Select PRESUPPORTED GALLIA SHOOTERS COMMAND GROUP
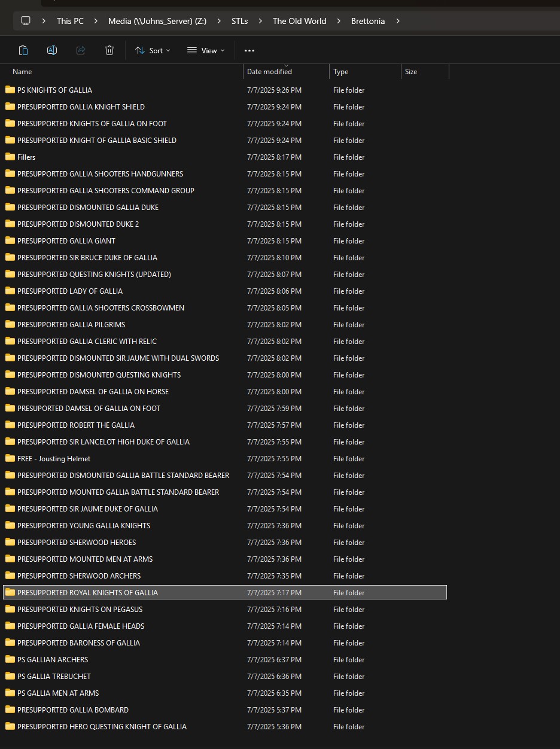This screenshot has height=749, width=560. [106, 190]
